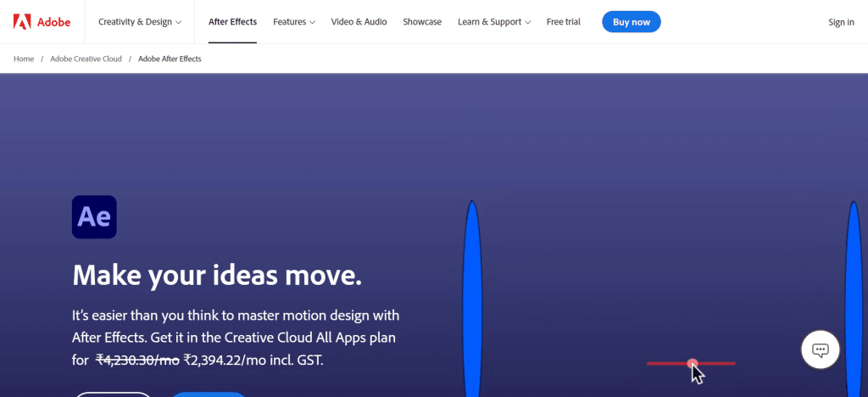The height and width of the screenshot is (397, 868).
Task: Open the Showcase menu item
Action: click(x=422, y=22)
